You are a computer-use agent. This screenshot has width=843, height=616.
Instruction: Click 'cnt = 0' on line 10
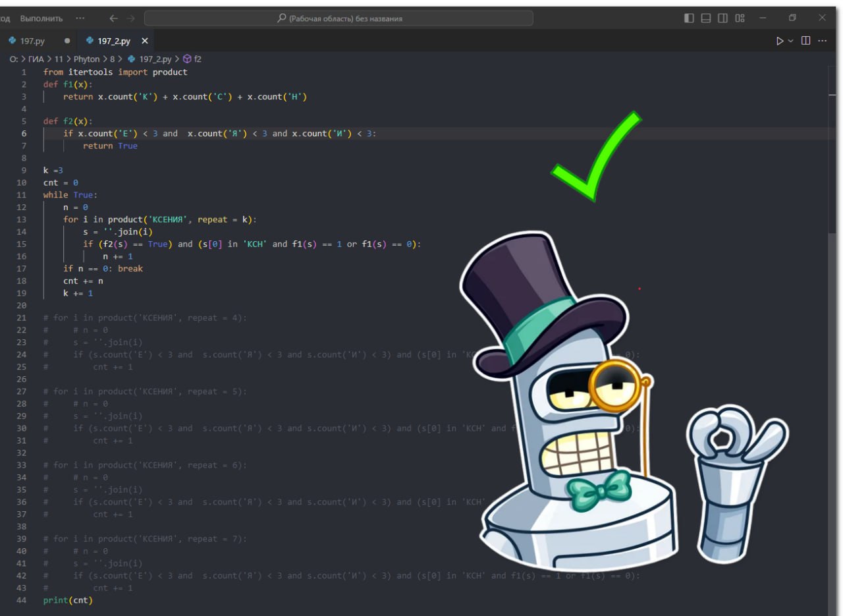pos(61,182)
